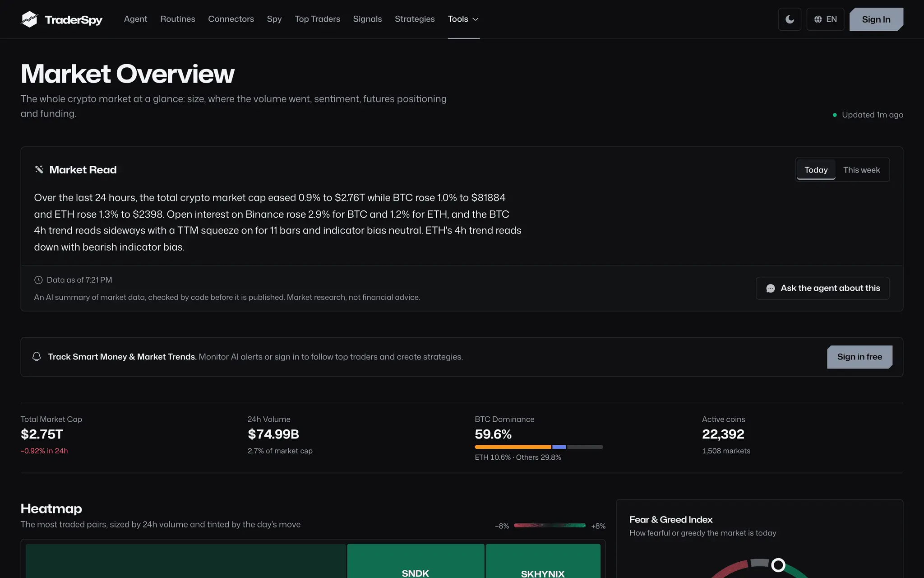Image resolution: width=924 pixels, height=578 pixels.
Task: Click Ask the agent about this
Action: pyautogui.click(x=822, y=288)
